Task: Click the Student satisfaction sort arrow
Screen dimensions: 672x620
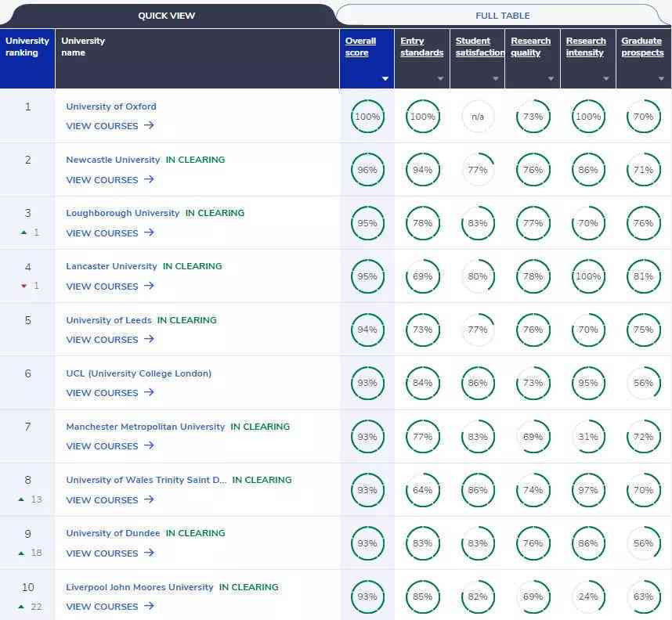Action: (496, 78)
